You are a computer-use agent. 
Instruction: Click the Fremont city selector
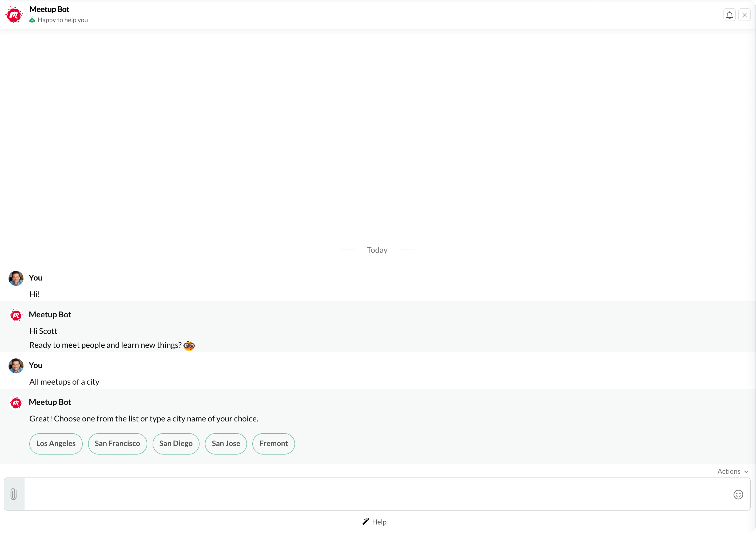click(x=273, y=444)
